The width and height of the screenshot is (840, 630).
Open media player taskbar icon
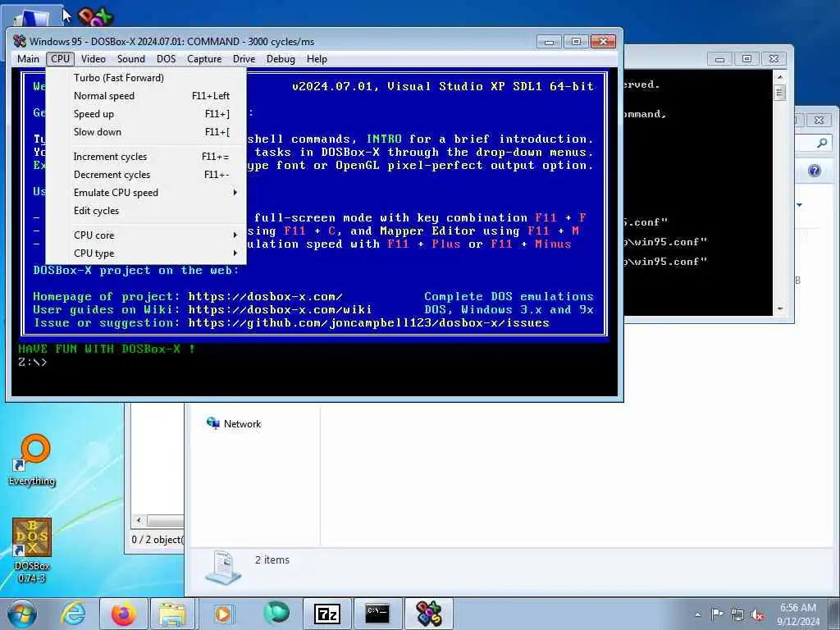tap(223, 614)
